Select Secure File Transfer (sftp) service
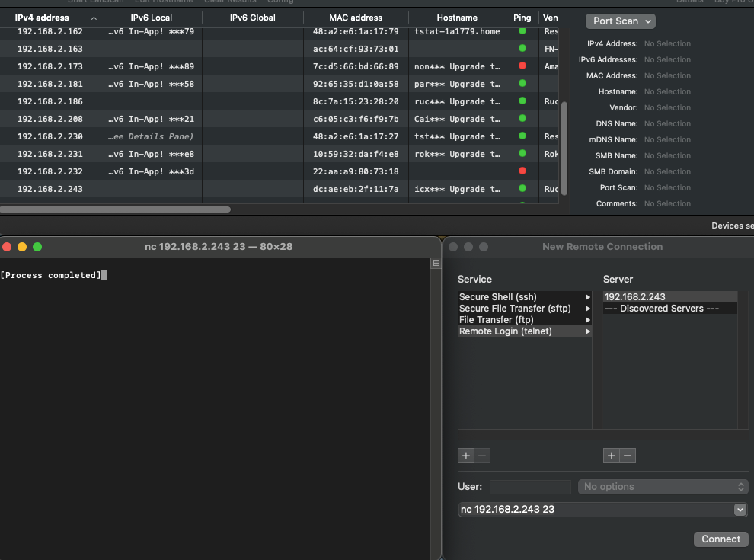Viewport: 754px width, 560px height. (x=514, y=309)
